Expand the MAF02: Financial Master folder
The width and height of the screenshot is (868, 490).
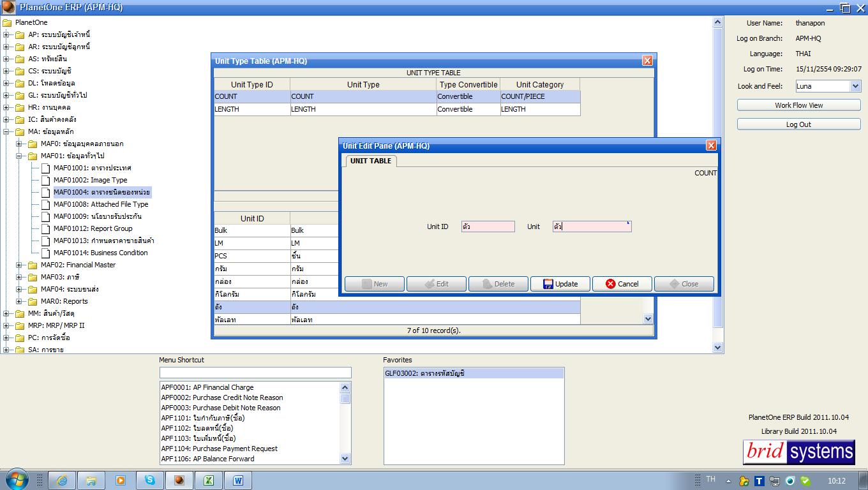[19, 265]
